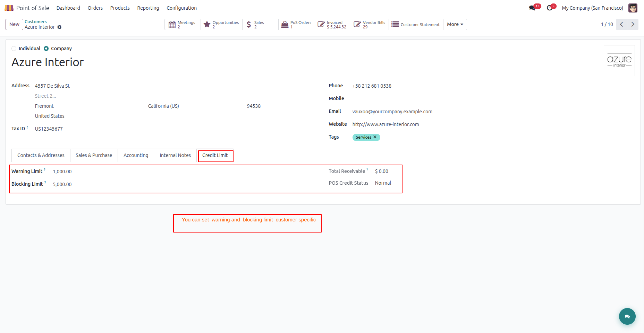
Task: Select the Company radio option
Action: point(46,49)
